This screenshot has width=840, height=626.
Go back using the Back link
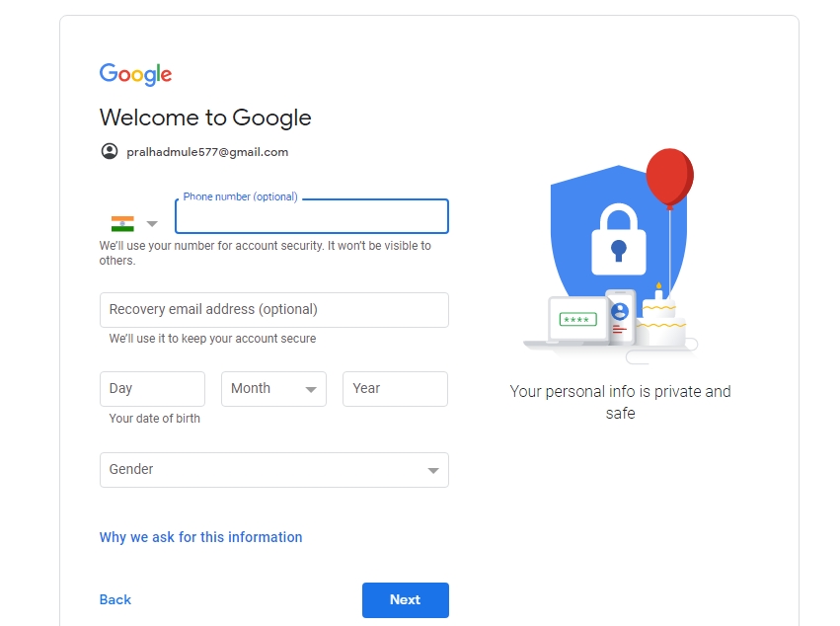(115, 599)
